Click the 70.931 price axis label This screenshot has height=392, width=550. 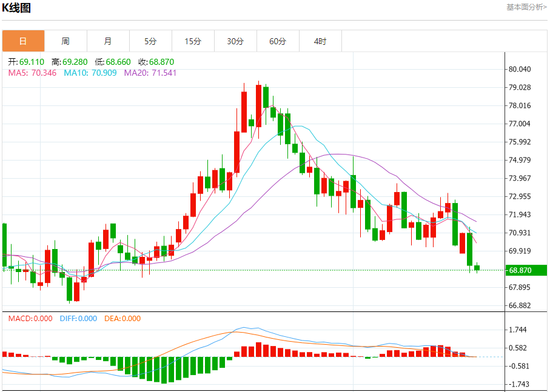(520, 233)
